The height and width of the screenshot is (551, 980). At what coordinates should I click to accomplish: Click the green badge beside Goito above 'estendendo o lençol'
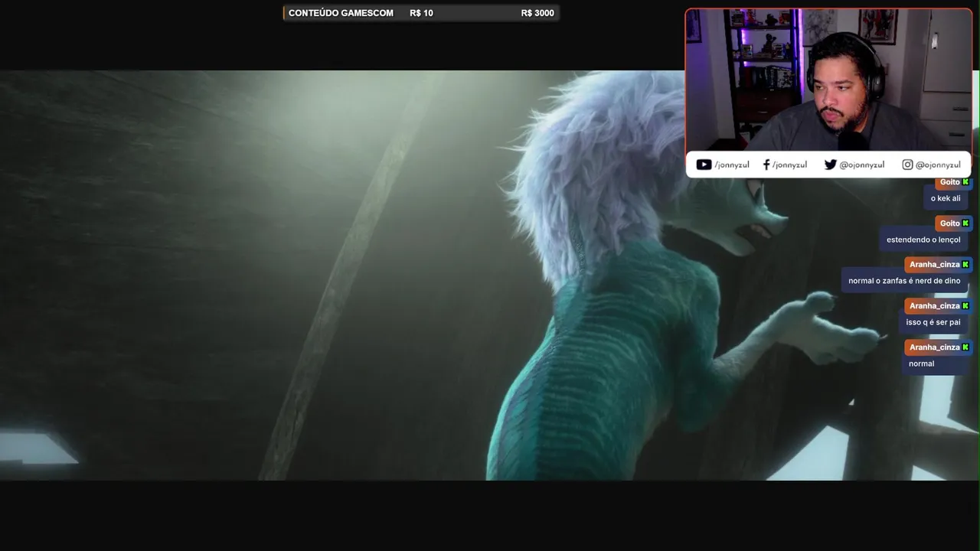pos(965,223)
